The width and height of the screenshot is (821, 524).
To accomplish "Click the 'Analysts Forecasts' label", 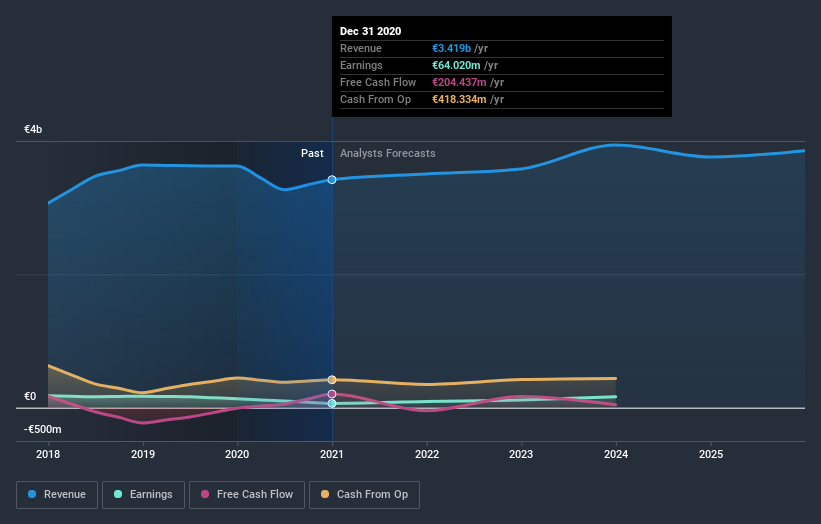I will 387,153.
